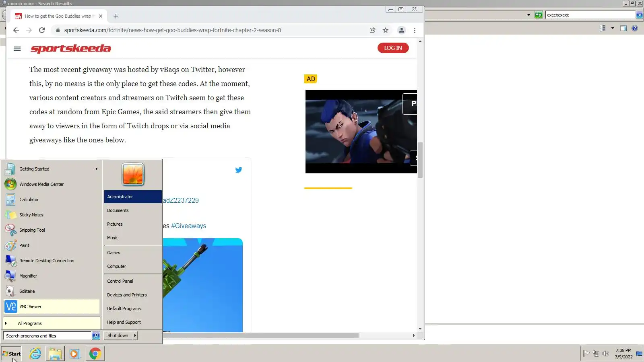Open Documents from the Start menu
Viewport: 644px width, 362px height.
[x=133, y=210]
